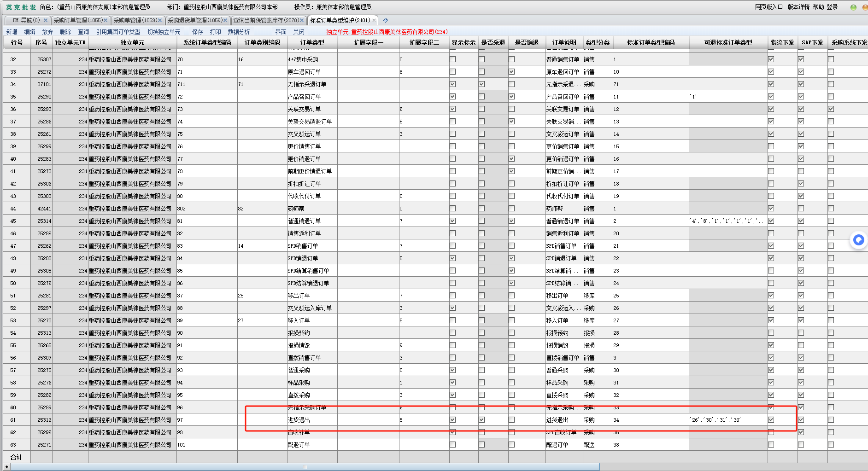Click 引用集团订单类型
This screenshot has height=471, width=868.
(118, 32)
